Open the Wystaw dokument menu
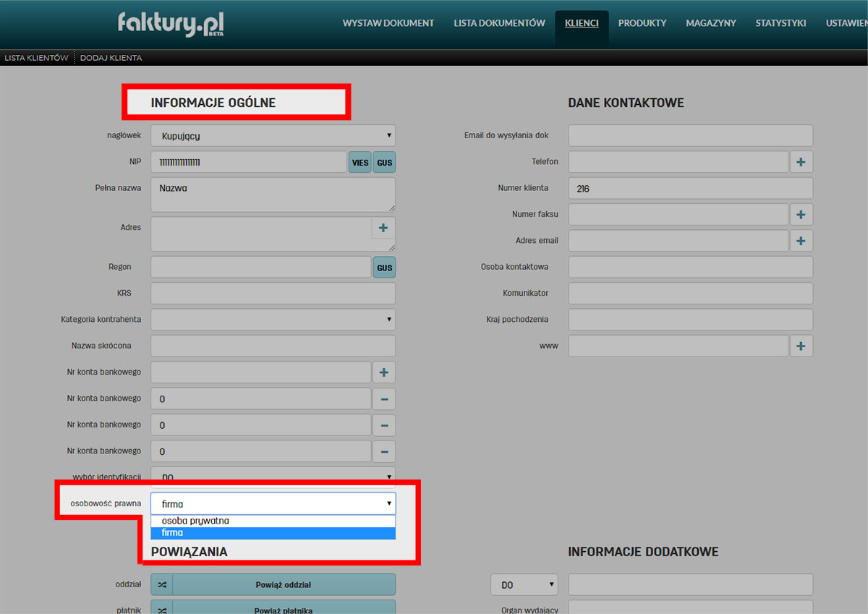Viewport: 868px width, 614px height. pos(388,23)
